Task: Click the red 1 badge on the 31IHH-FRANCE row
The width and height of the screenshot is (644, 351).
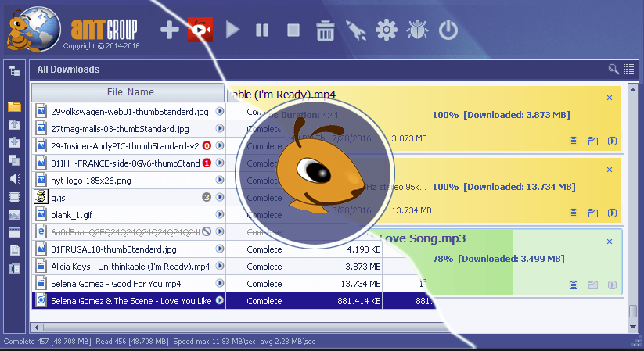Action: pyautogui.click(x=207, y=163)
